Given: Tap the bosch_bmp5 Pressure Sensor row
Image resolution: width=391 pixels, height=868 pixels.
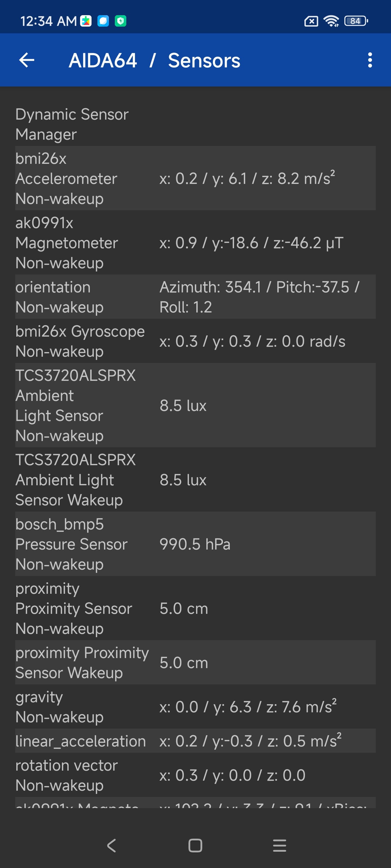Looking at the screenshot, I should (195, 544).
